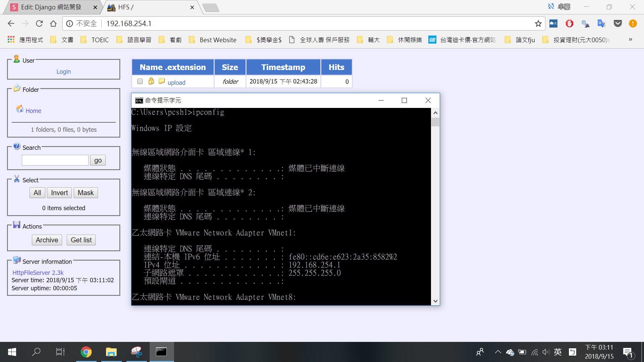The image size is (644, 362).
Task: Bookmark page with the star icon
Action: coord(538,23)
